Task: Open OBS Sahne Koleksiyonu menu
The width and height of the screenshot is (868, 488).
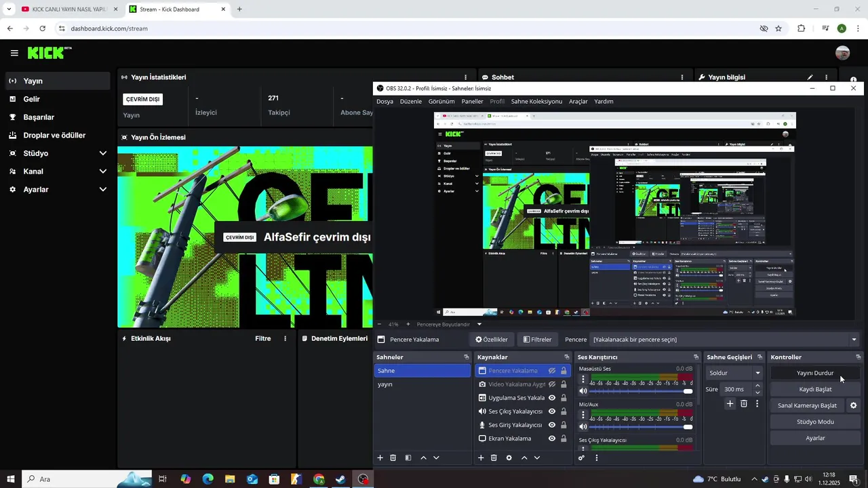Action: tap(536, 101)
